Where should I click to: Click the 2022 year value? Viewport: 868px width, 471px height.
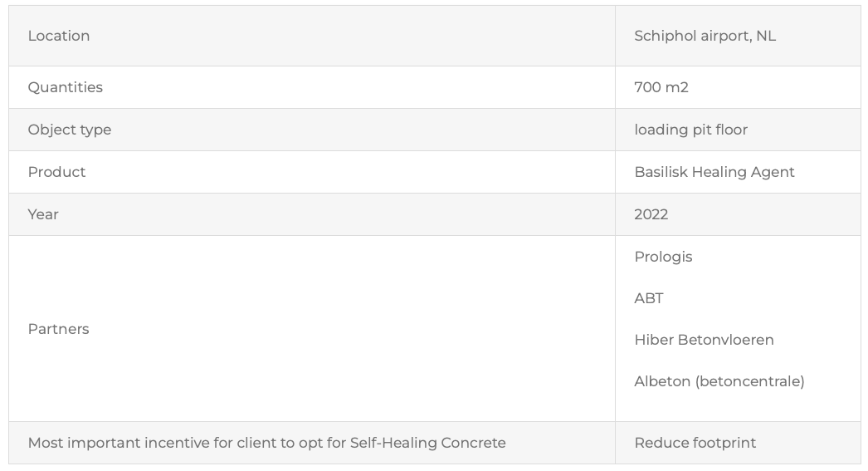pos(651,214)
